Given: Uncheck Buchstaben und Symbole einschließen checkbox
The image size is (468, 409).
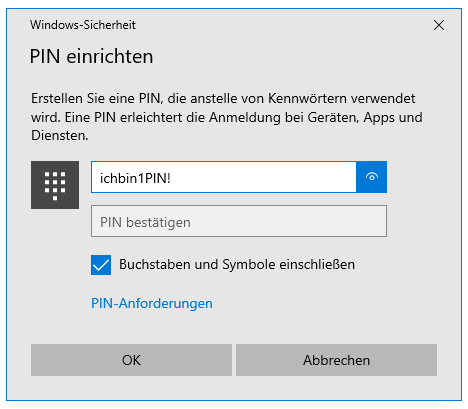Looking at the screenshot, I should [101, 265].
